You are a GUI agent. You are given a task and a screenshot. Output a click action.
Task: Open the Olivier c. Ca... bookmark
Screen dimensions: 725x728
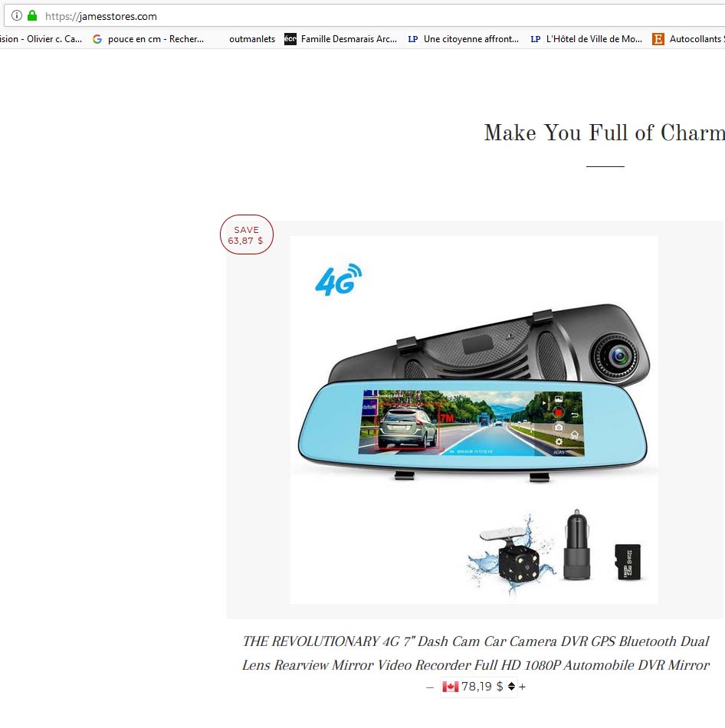coord(41,39)
